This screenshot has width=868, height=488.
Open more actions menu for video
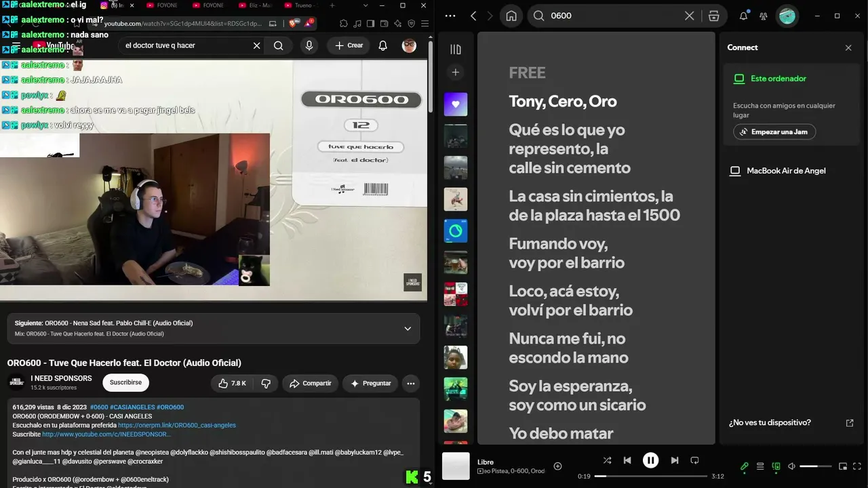point(411,384)
